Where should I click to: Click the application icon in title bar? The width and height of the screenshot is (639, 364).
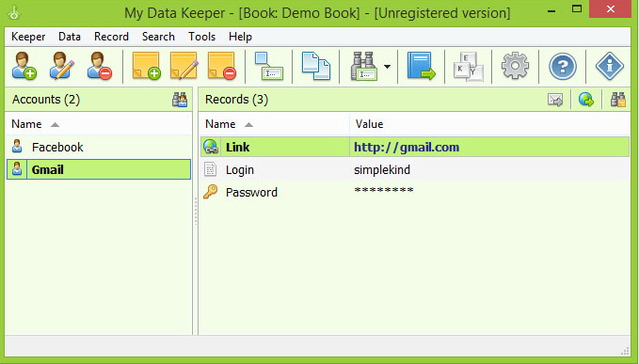14,12
